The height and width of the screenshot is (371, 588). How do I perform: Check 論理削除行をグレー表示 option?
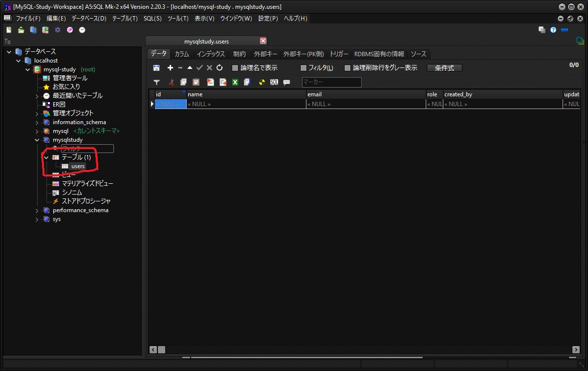pyautogui.click(x=348, y=68)
